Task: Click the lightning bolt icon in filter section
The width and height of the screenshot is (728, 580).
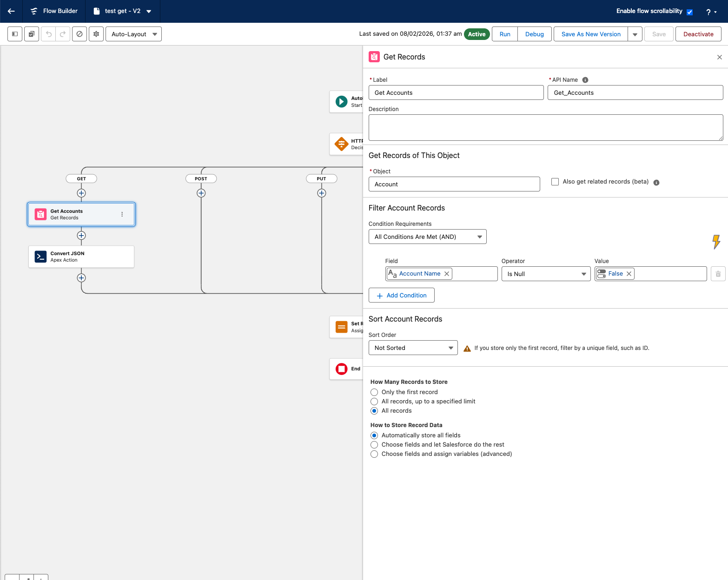Action: click(x=716, y=242)
